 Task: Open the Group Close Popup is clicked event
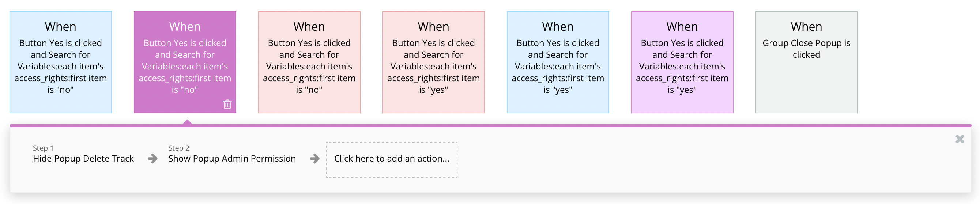coord(806,66)
